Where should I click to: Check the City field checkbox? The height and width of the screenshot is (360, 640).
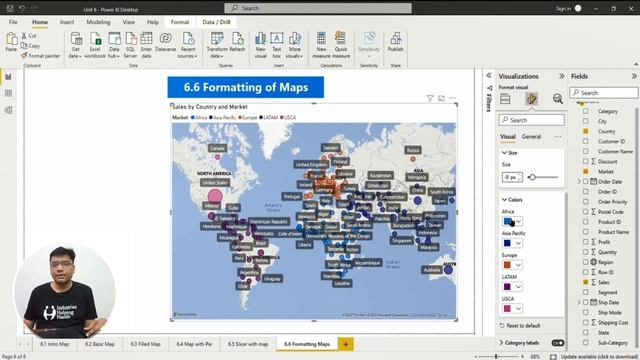[586, 121]
